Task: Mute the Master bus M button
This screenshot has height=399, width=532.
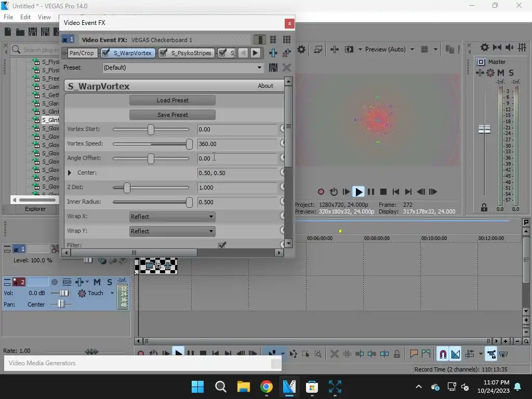Action: tap(500, 73)
